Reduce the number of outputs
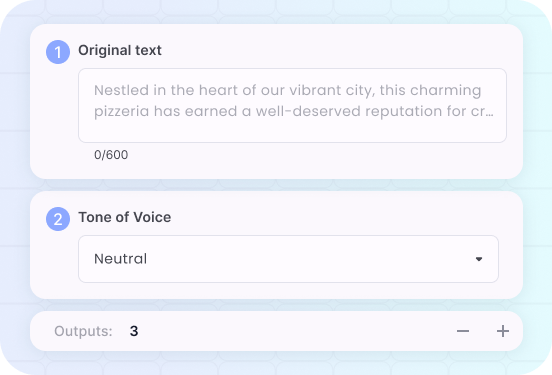 pyautogui.click(x=463, y=331)
